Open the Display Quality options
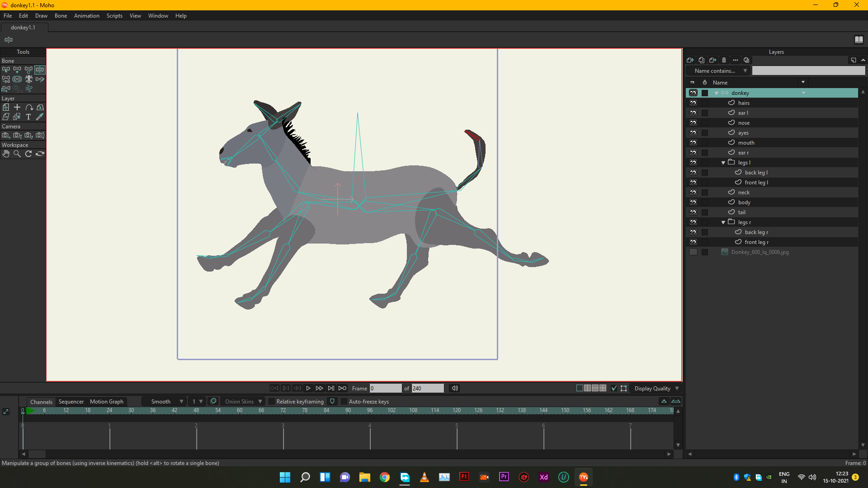Image resolution: width=868 pixels, height=488 pixels. coord(656,388)
